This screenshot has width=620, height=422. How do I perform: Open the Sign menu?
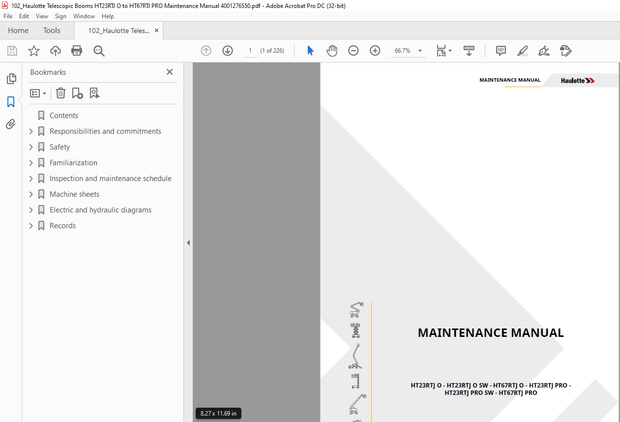point(60,16)
